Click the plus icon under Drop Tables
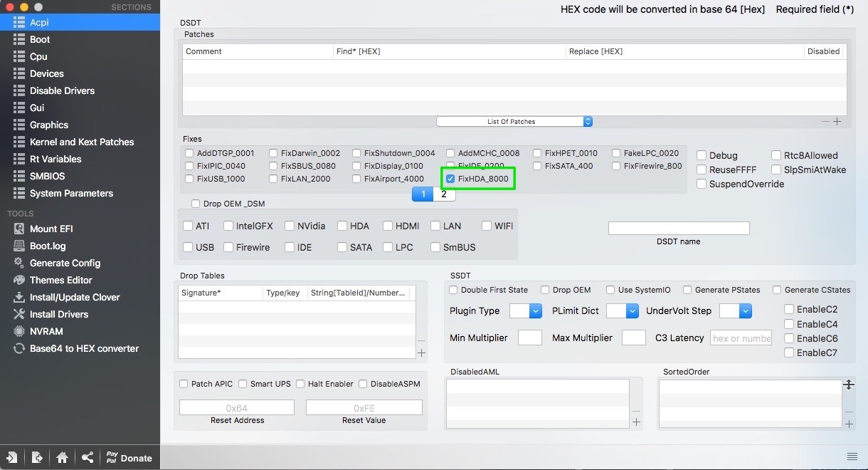Viewport: 868px width, 470px height. click(421, 352)
